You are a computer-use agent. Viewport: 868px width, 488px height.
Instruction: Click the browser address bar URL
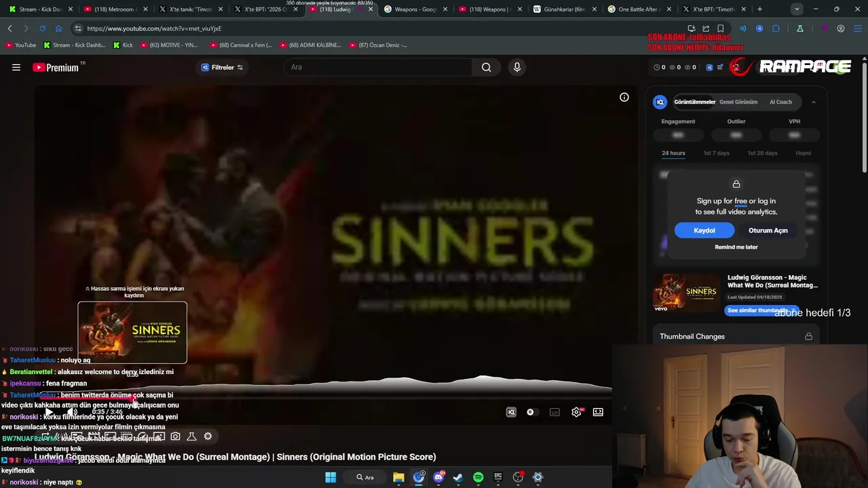(x=154, y=28)
